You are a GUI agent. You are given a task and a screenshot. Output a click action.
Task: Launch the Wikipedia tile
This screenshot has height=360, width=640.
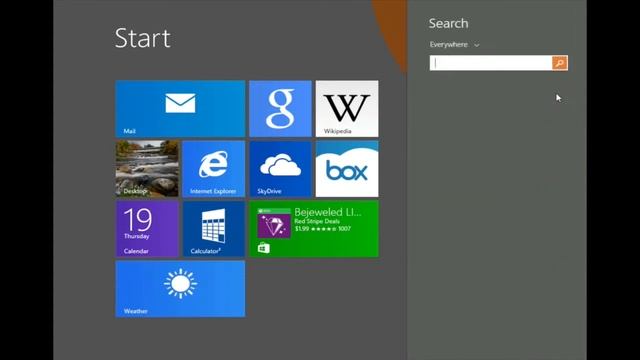pos(347,109)
